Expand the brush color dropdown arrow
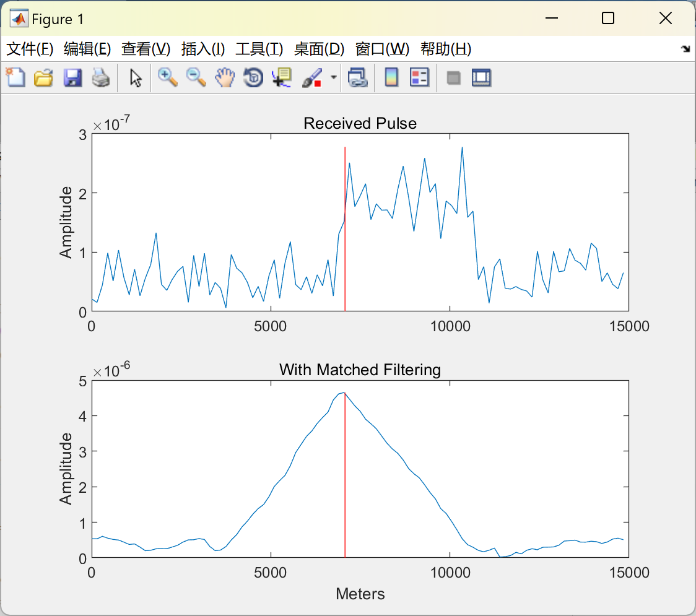The image size is (696, 616). 333,77
